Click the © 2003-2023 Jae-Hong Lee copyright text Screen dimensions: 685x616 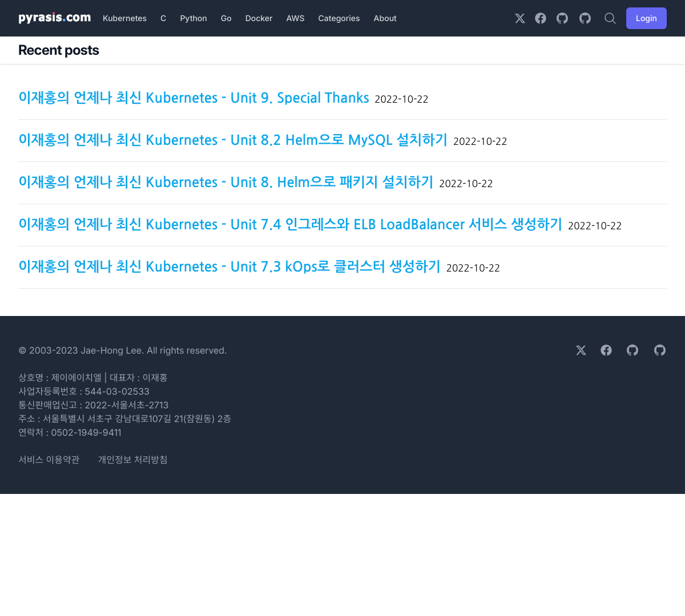point(123,350)
